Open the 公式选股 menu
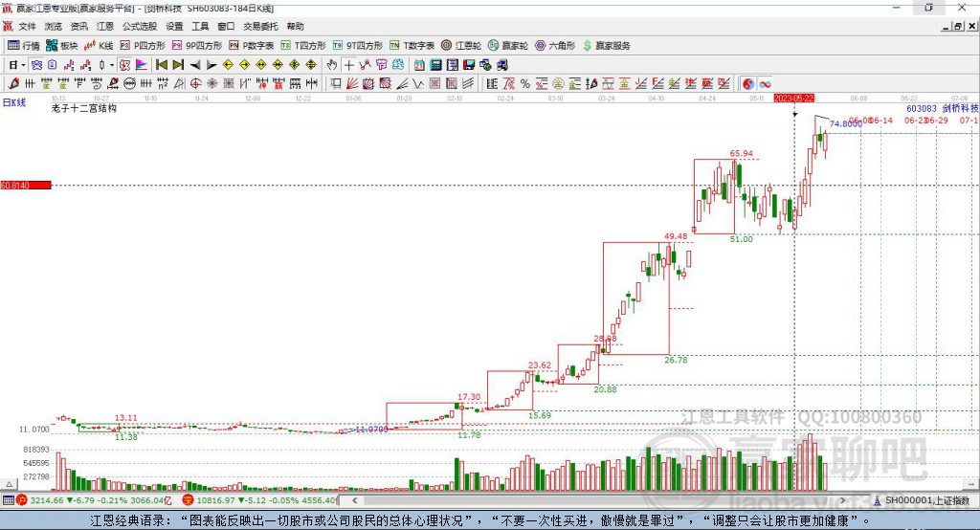 [140, 26]
